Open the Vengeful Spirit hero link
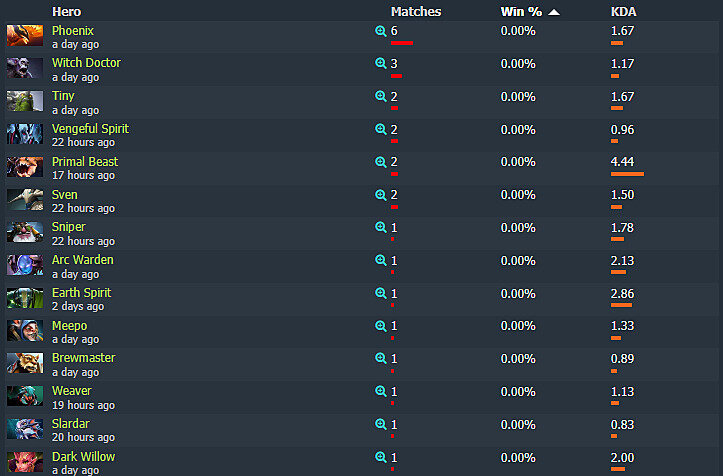This screenshot has height=476, width=723. pyautogui.click(x=90, y=129)
